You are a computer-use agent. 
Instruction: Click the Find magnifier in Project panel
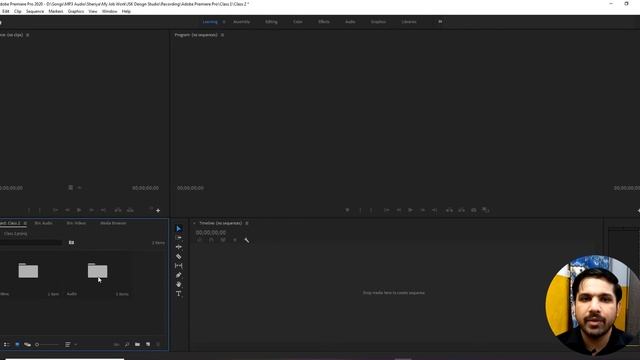(127, 344)
